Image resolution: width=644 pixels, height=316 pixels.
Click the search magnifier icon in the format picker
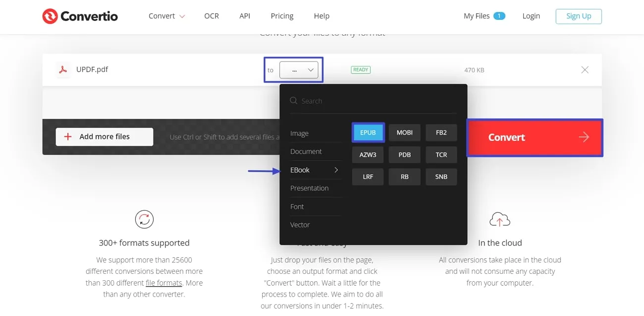[x=293, y=100]
